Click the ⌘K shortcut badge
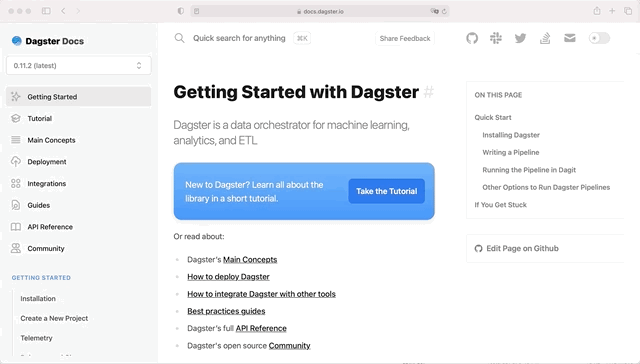The width and height of the screenshot is (640, 364). click(x=302, y=38)
